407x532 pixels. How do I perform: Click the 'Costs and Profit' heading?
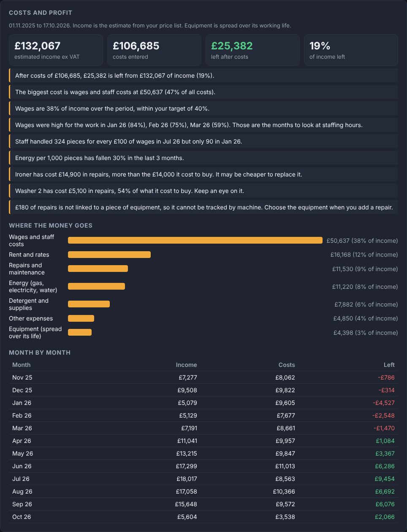click(x=41, y=13)
